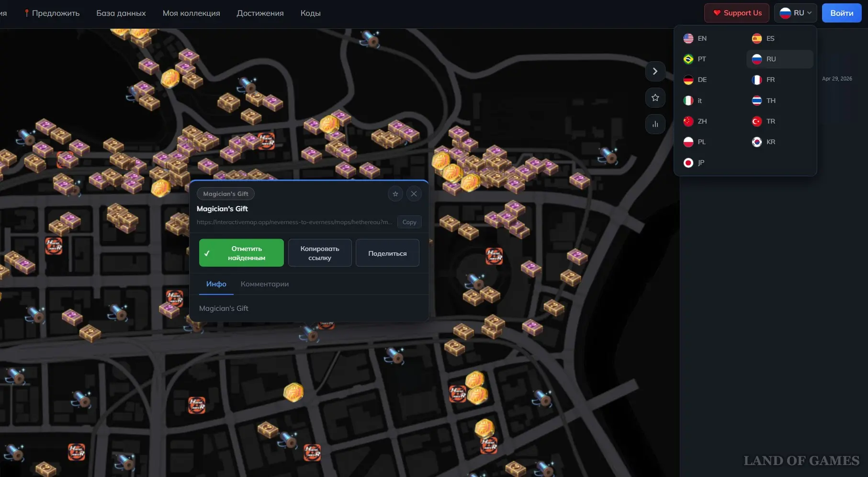Choose the JP Japanese language option
Viewport: 868px width, 477px height.
(695, 163)
